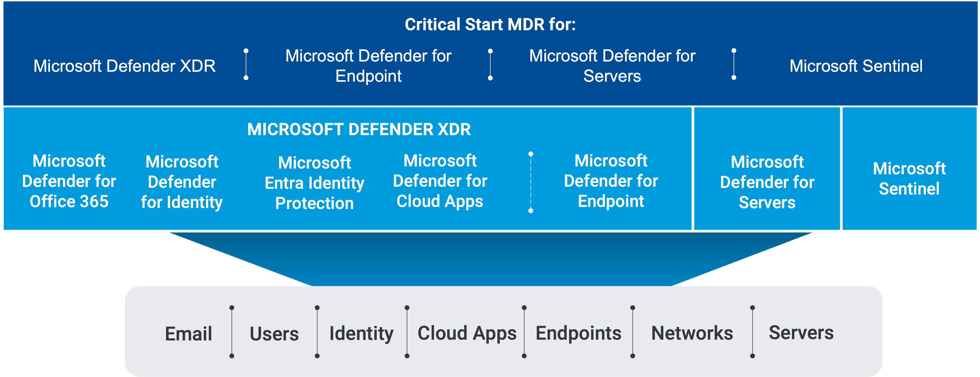Select 'Microsoft Entra Identity Protection' label
980x377 pixels.
coord(314,183)
